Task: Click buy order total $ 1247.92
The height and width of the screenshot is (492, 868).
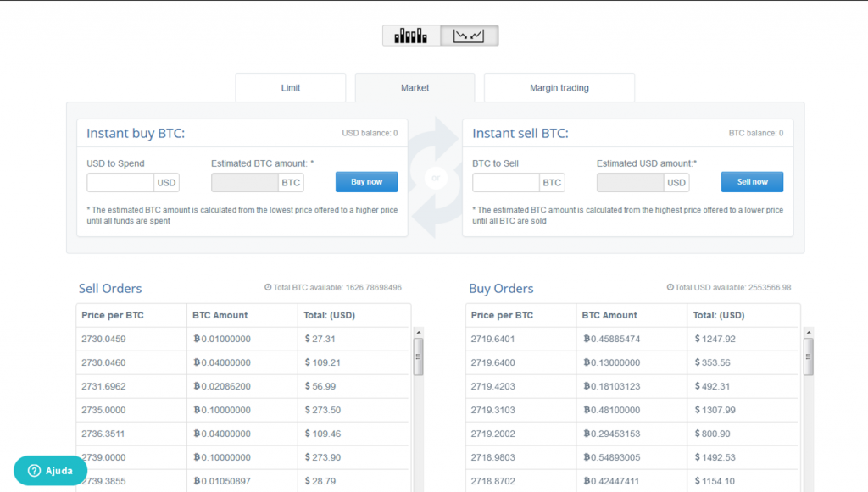Action: click(715, 339)
